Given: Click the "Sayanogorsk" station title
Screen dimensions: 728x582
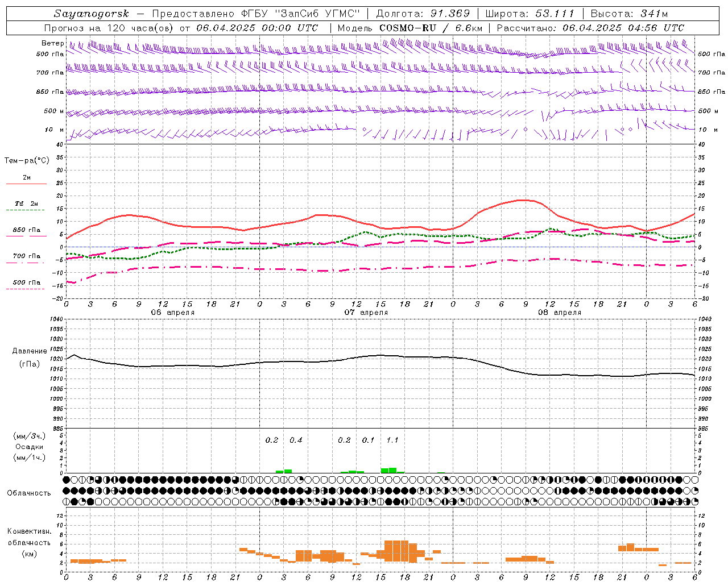Looking at the screenshot, I should coord(92,14).
